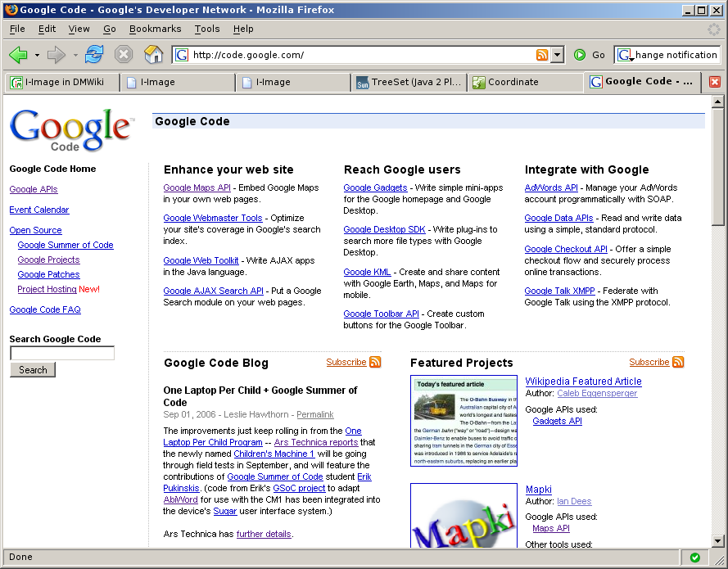This screenshot has width=728, height=569.
Task: Click the Google Toolbar API link
Action: [381, 314]
